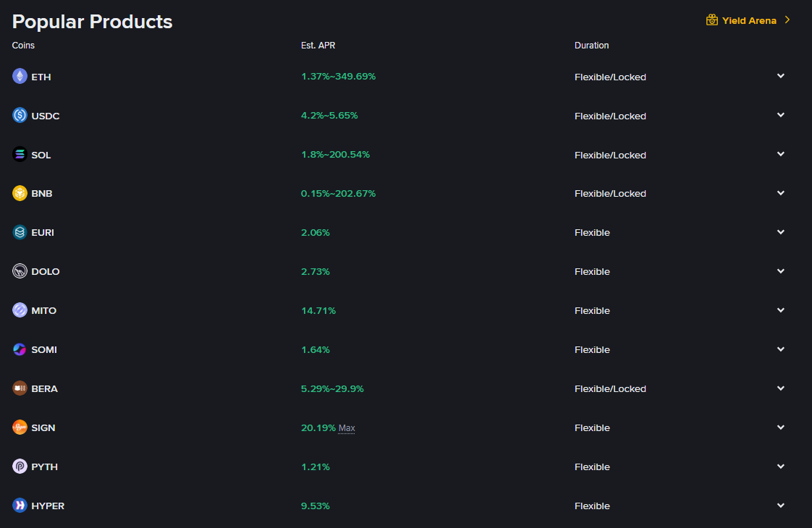Click the Yield Arena gift icon
The width and height of the screenshot is (812, 528).
click(x=712, y=20)
